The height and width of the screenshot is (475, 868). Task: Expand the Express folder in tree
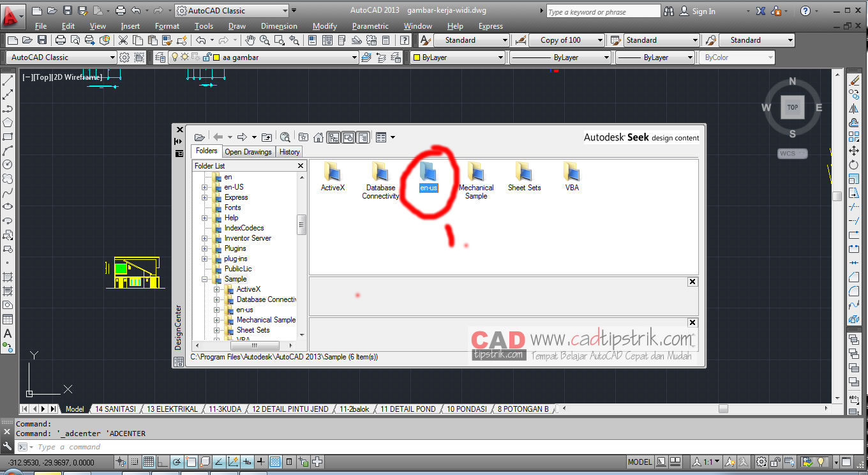tap(205, 197)
